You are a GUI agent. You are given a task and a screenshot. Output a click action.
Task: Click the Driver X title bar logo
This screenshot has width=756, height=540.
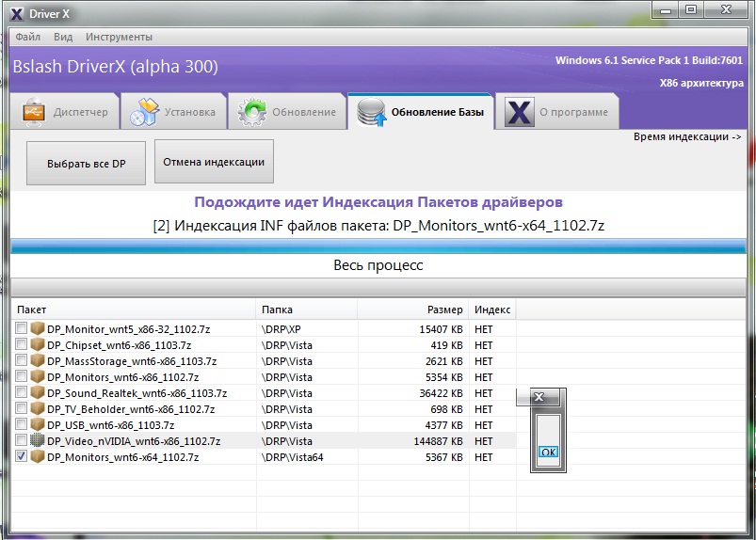pyautogui.click(x=17, y=14)
